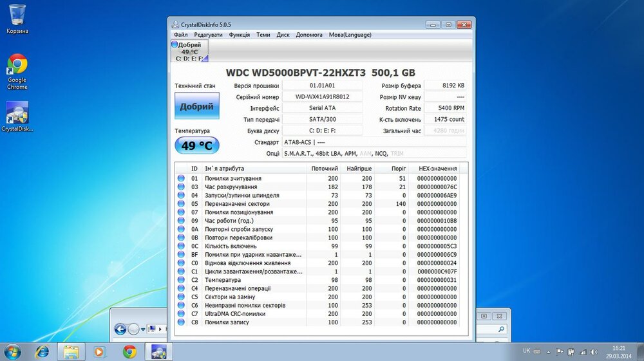Click Internet Explorer in the taskbar
This screenshot has width=644, height=361.
(x=43, y=351)
